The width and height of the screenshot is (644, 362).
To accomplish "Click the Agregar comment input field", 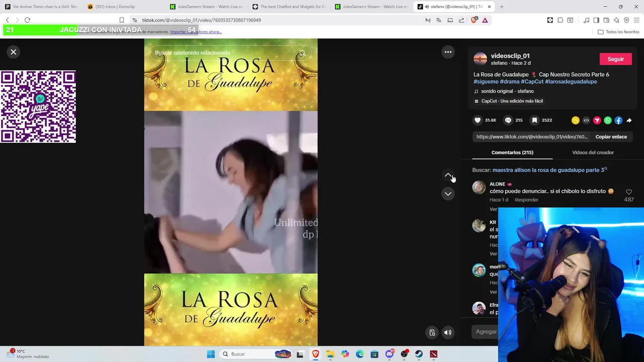I will tap(486, 331).
